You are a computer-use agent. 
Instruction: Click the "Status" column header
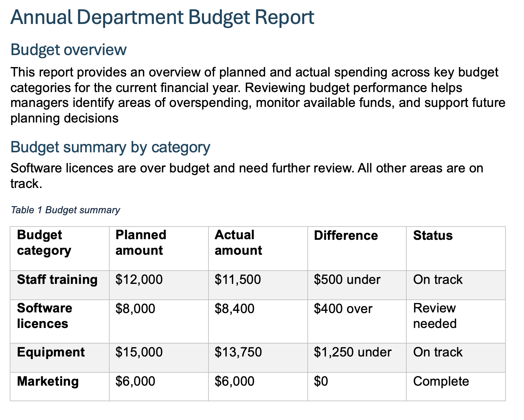tap(456, 249)
